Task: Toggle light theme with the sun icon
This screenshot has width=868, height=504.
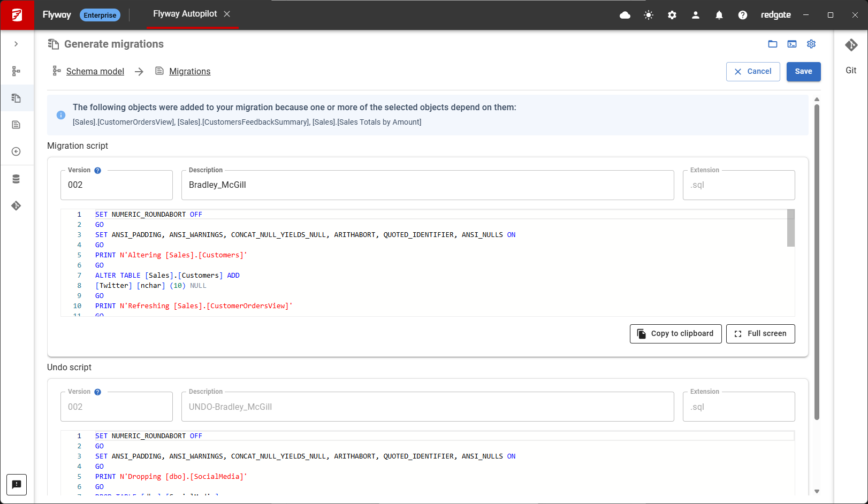Action: 649,15
